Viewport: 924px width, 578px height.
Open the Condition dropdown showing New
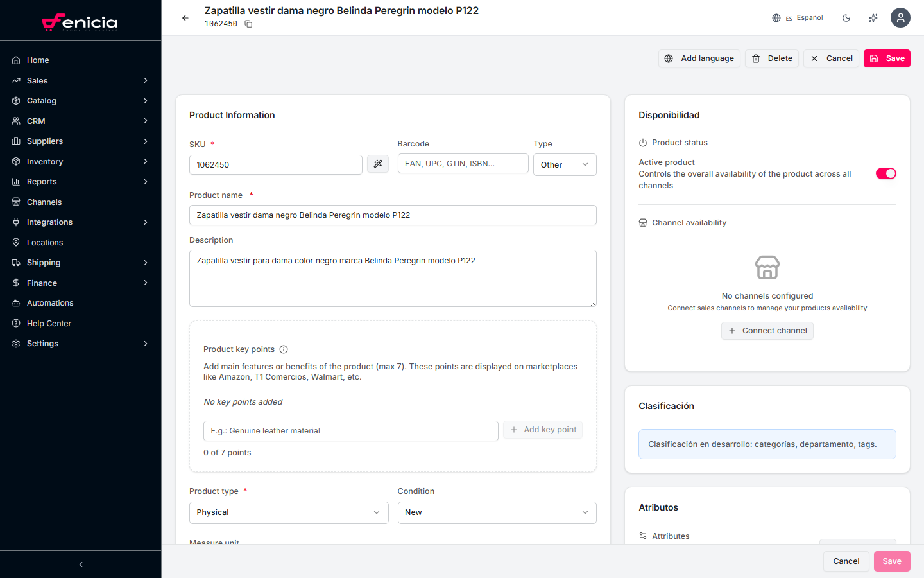(497, 512)
